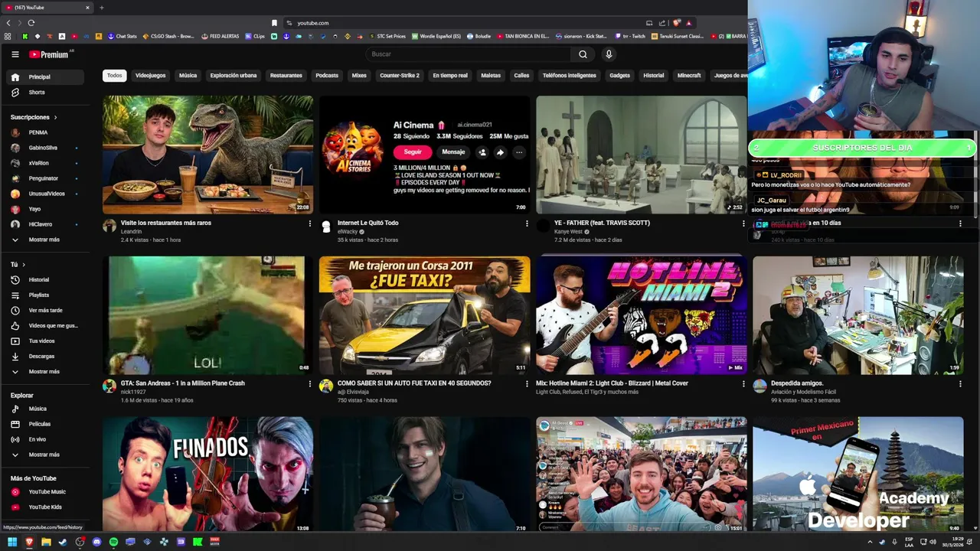This screenshot has width=980, height=551.
Task: Select the Videojuegos filter chip
Action: click(x=150, y=75)
